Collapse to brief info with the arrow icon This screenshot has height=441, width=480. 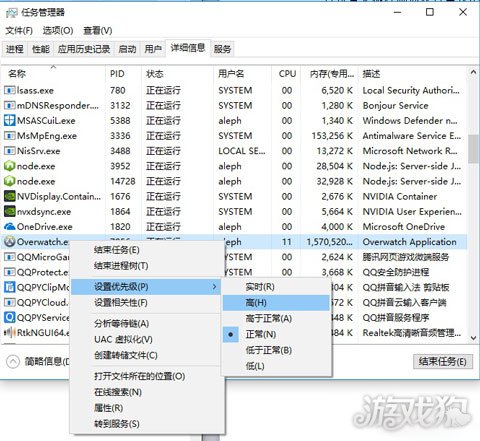tap(13, 362)
